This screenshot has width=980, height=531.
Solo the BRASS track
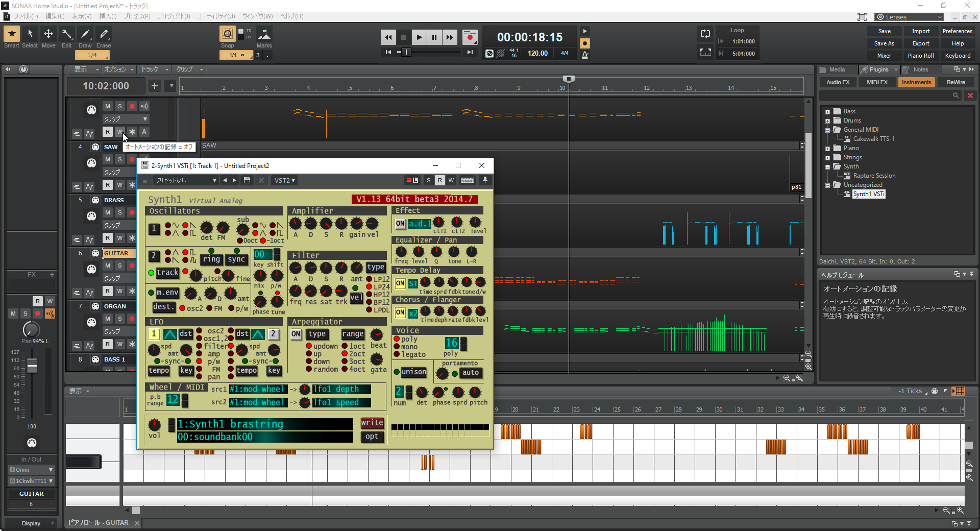coord(120,212)
